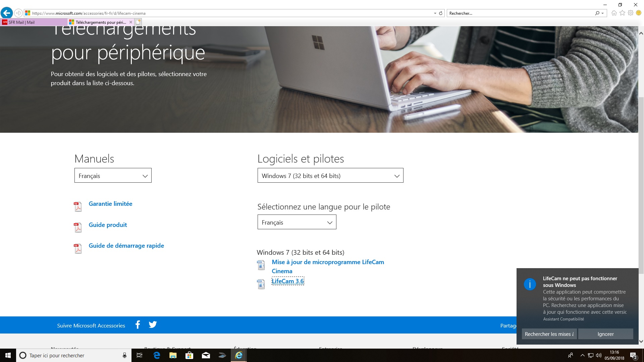This screenshot has height=362, width=644.
Task: Click the browser Back arrow button
Action: 7,13
